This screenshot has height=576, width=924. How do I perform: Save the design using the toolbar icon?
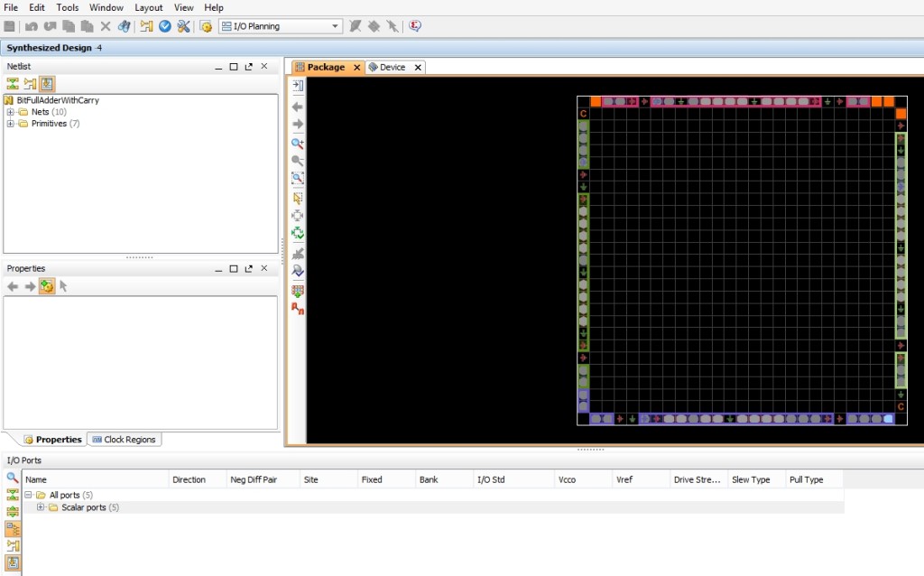tap(9, 26)
